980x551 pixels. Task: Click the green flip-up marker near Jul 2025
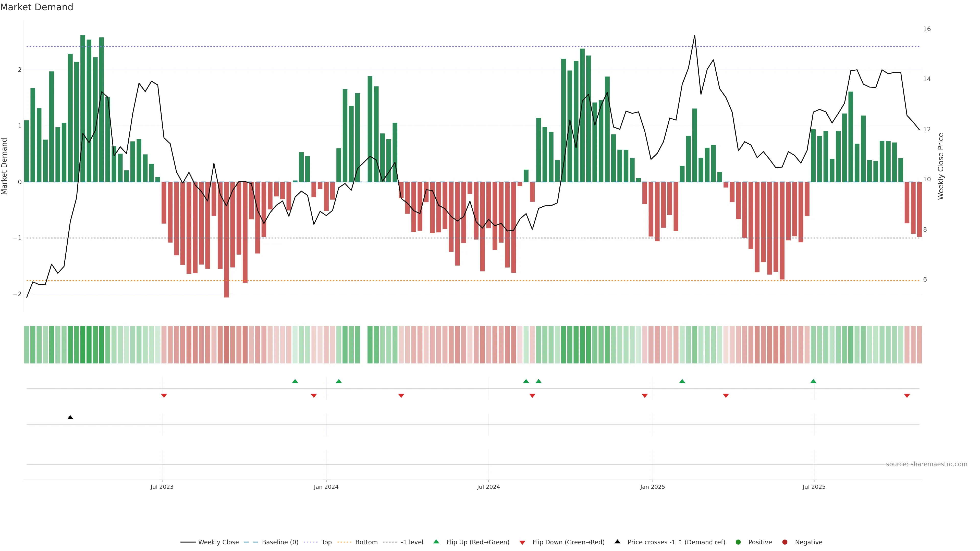point(813,381)
